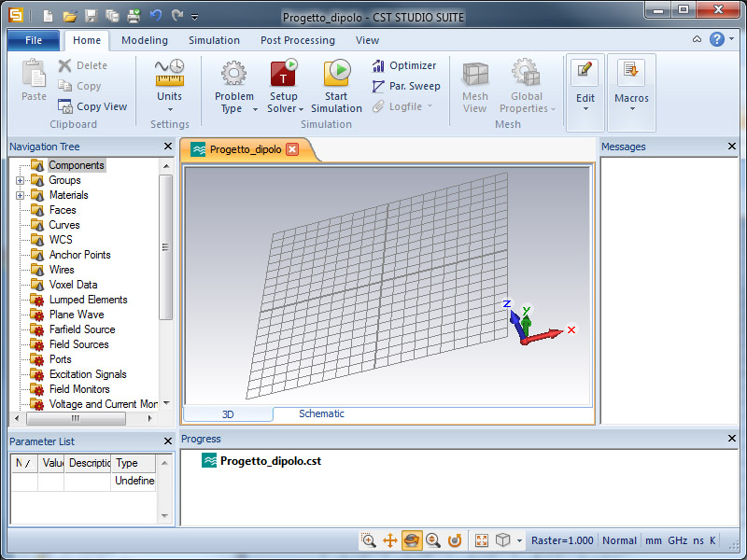Image resolution: width=747 pixels, height=560 pixels.
Task: Click the undo arrow in quick access toolbar
Action: [156, 16]
